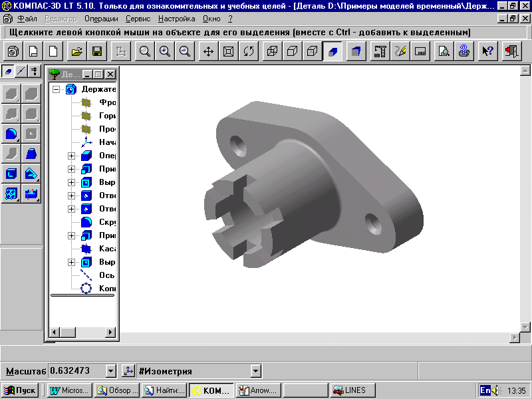532x399 pixels.
Task: Fit the whole model in view
Action: (x=228, y=51)
